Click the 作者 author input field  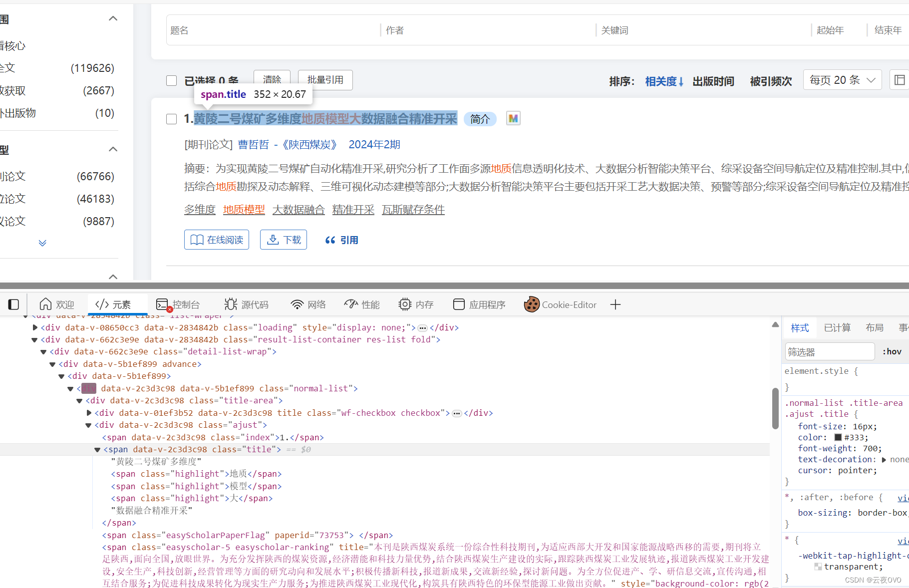coord(489,30)
